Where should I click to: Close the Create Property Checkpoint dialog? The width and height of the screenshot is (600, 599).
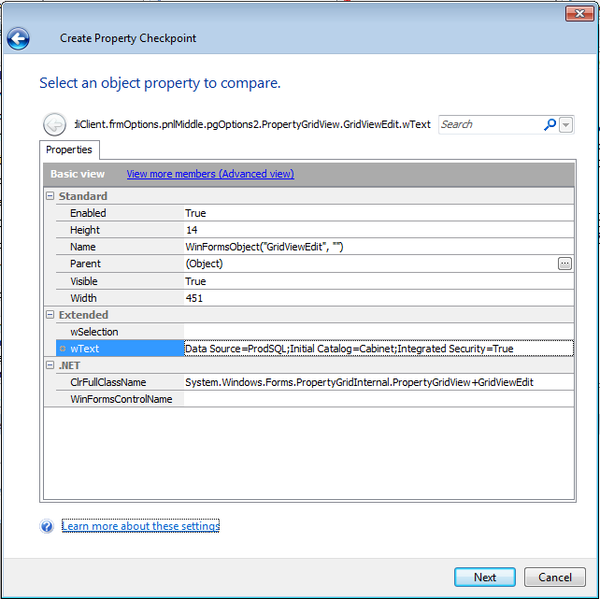(x=576, y=13)
